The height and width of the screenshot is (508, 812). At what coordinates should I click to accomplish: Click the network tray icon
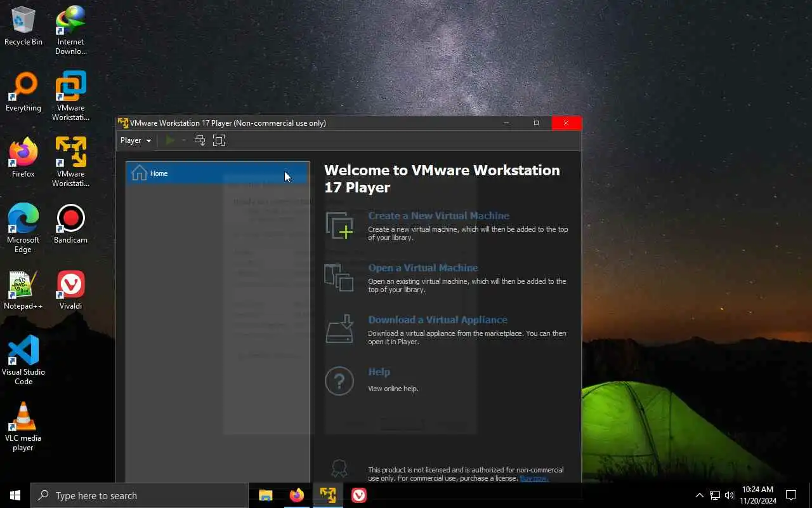pyautogui.click(x=714, y=495)
